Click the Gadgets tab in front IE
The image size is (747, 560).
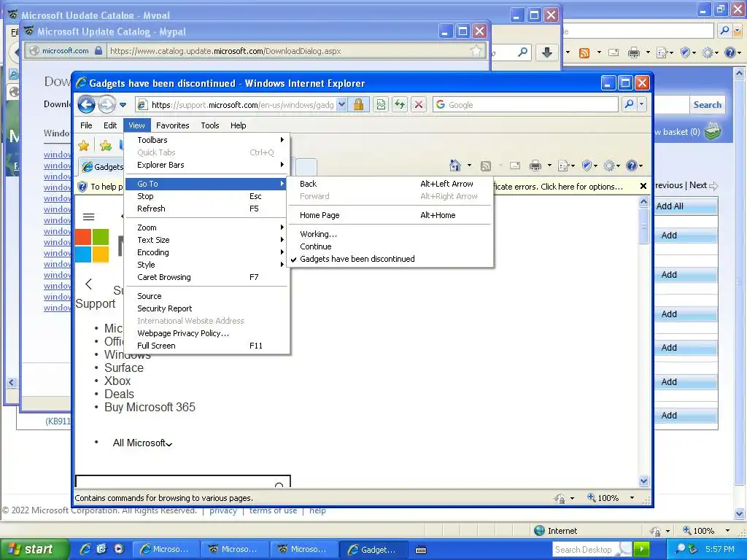point(101,167)
